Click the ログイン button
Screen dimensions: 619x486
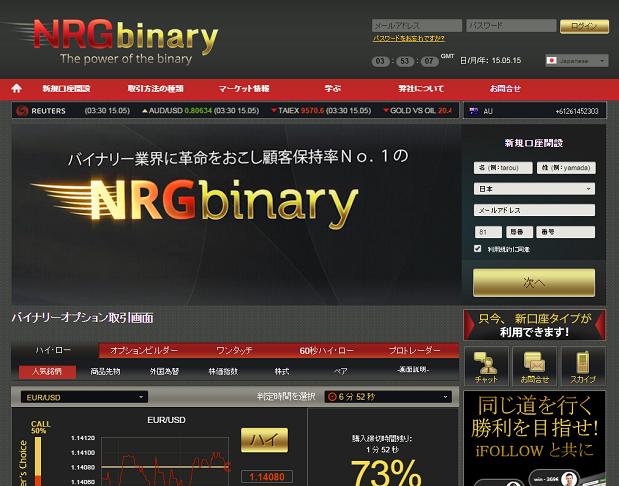[584, 26]
